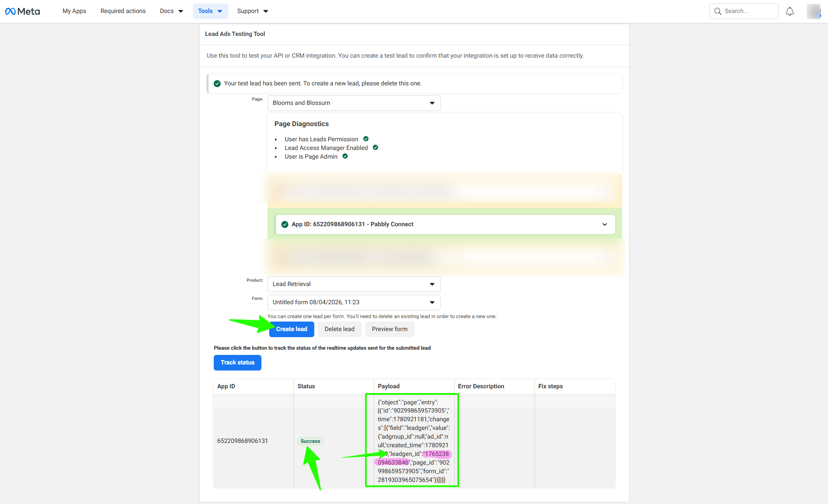Image resolution: width=828 pixels, height=504 pixels.
Task: Open the profile avatar menu
Action: pos(814,11)
